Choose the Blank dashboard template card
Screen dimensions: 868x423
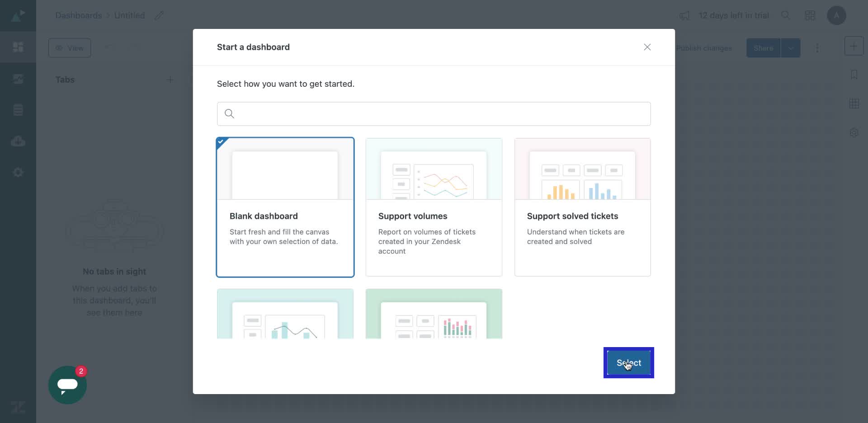[x=285, y=207]
